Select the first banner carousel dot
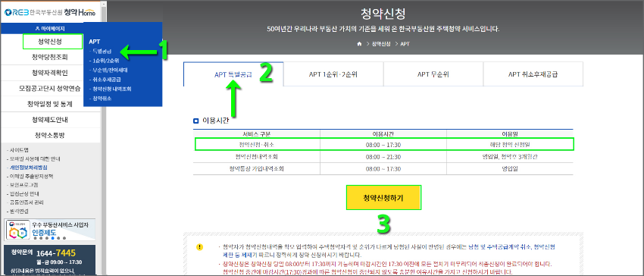Screen dimensions: 644x276 pos(36,238)
